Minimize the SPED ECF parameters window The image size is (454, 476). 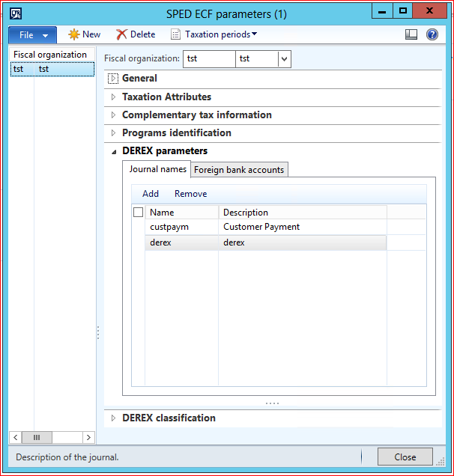point(382,11)
